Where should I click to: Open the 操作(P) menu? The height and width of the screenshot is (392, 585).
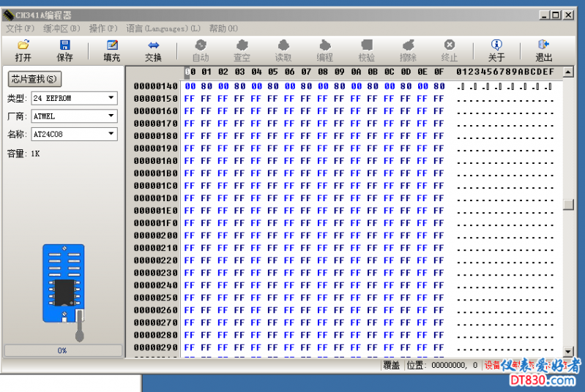pyautogui.click(x=103, y=29)
